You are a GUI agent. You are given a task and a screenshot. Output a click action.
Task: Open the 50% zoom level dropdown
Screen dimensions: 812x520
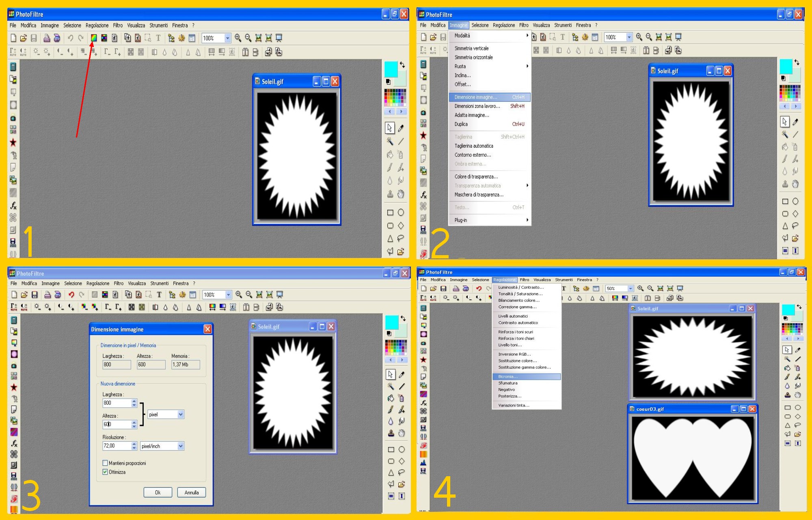tap(631, 288)
